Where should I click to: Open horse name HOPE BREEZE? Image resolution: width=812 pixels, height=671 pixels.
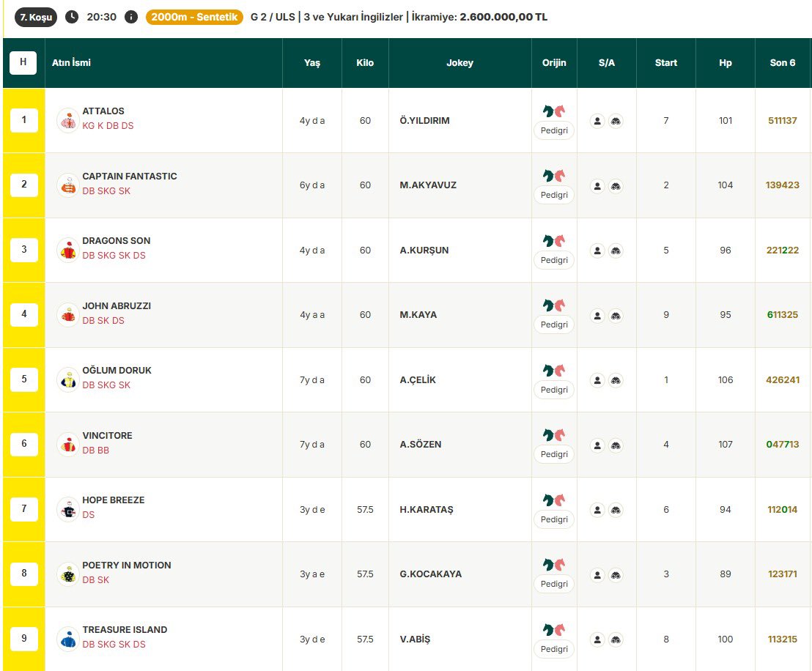coord(114,500)
